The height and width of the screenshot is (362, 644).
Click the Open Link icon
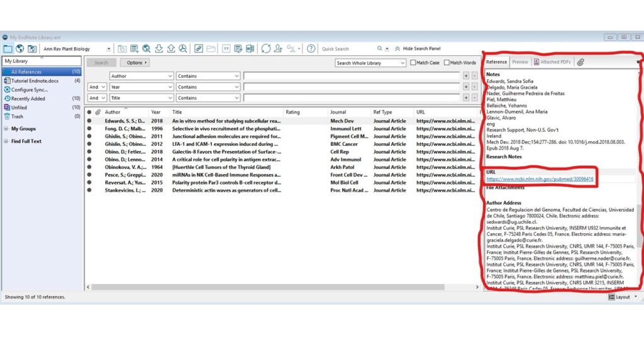coord(198,48)
